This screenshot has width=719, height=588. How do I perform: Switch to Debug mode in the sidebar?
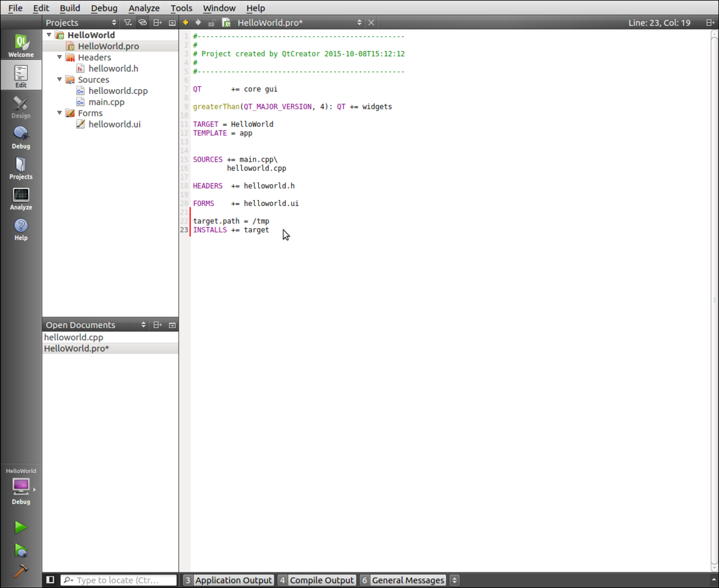pos(20,137)
